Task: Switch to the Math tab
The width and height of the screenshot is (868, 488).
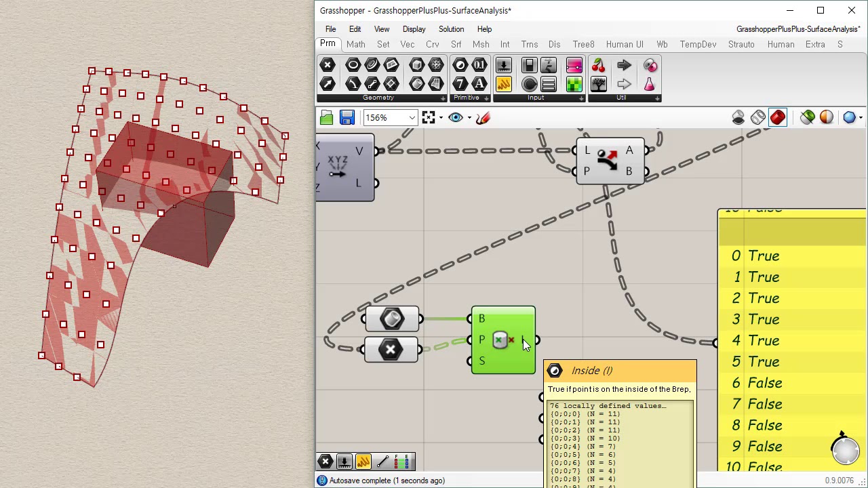Action: pyautogui.click(x=355, y=44)
